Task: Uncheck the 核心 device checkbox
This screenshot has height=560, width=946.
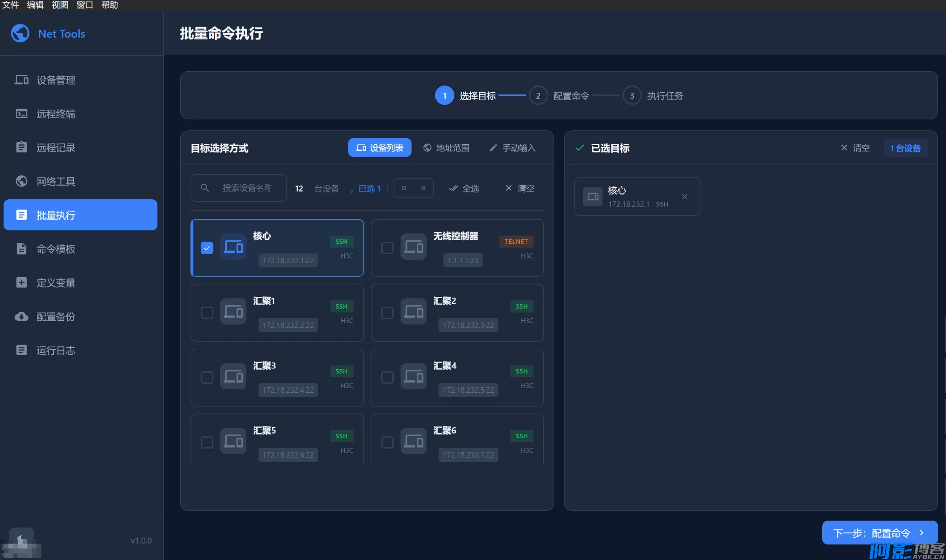Action: coord(207,248)
